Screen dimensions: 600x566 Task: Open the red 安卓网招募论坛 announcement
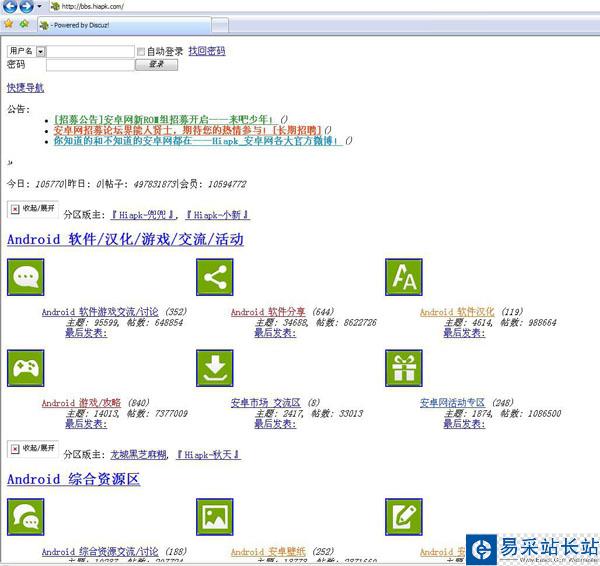187,130
